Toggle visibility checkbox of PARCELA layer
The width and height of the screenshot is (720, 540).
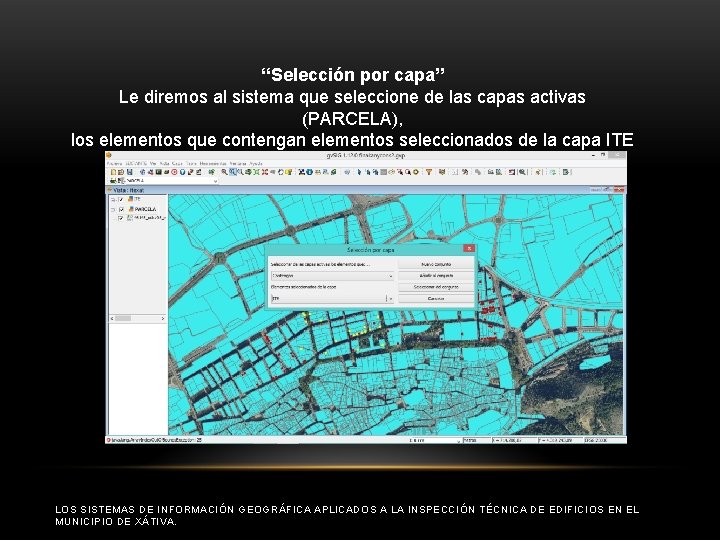tap(121, 209)
